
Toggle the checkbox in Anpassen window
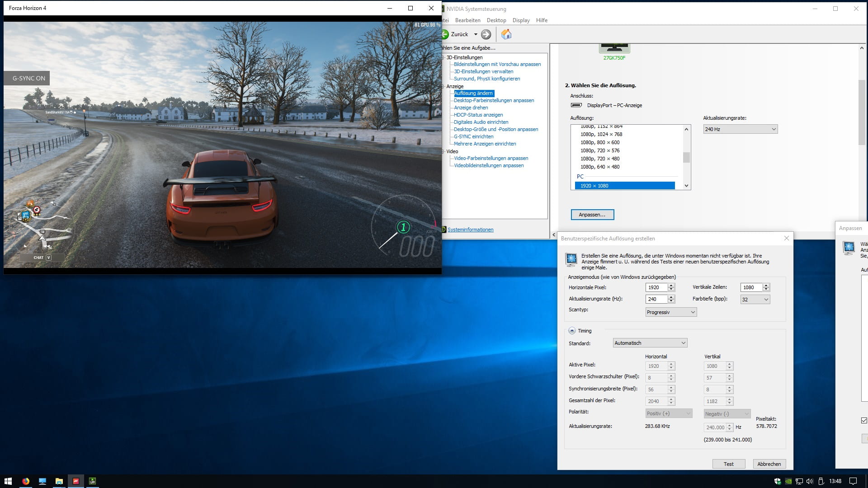(x=864, y=421)
